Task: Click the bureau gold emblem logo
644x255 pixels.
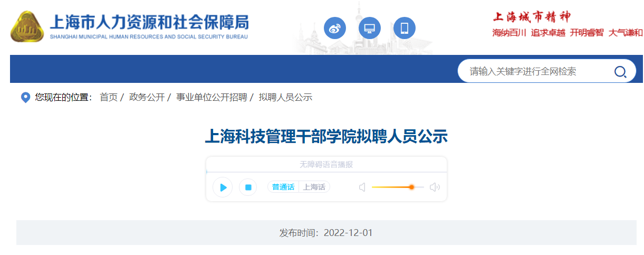Action: pyautogui.click(x=27, y=27)
